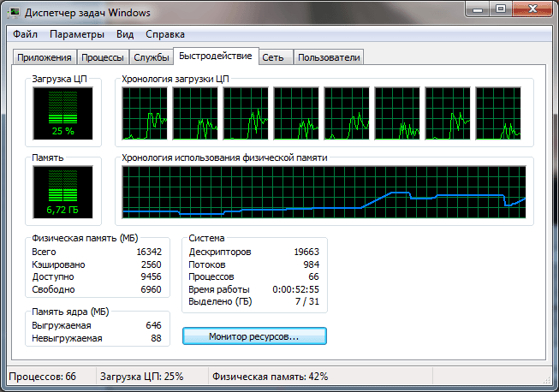Click the physical memory usage history graph

324,192
